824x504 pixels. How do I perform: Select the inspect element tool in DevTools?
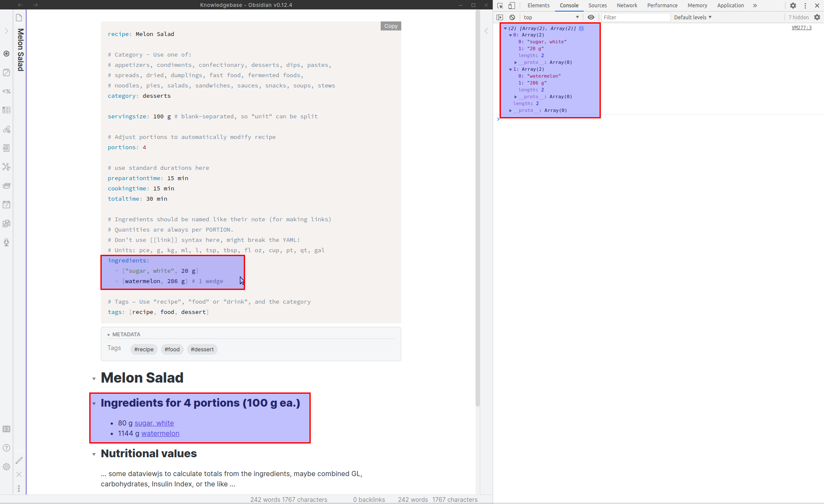(x=500, y=6)
